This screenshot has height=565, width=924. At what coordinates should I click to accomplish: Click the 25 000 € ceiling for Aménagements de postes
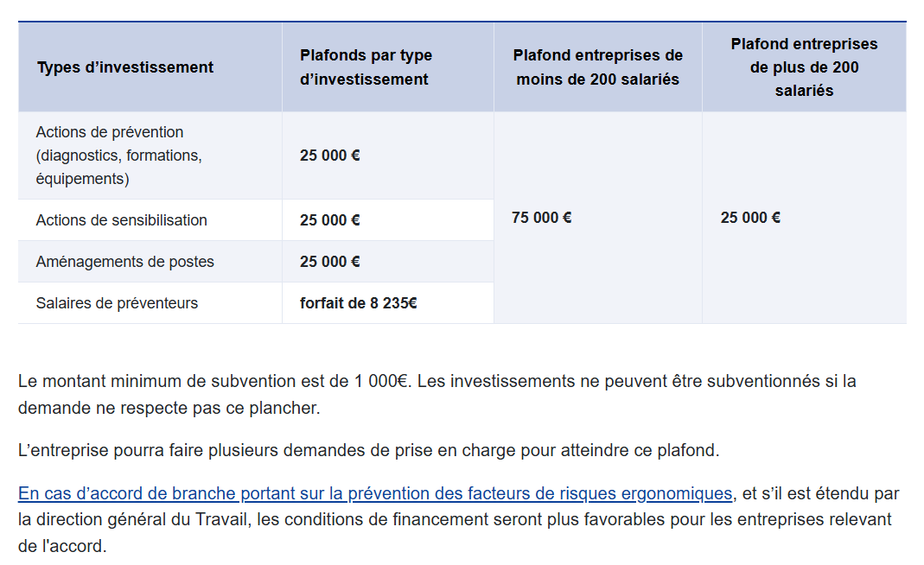[330, 262]
